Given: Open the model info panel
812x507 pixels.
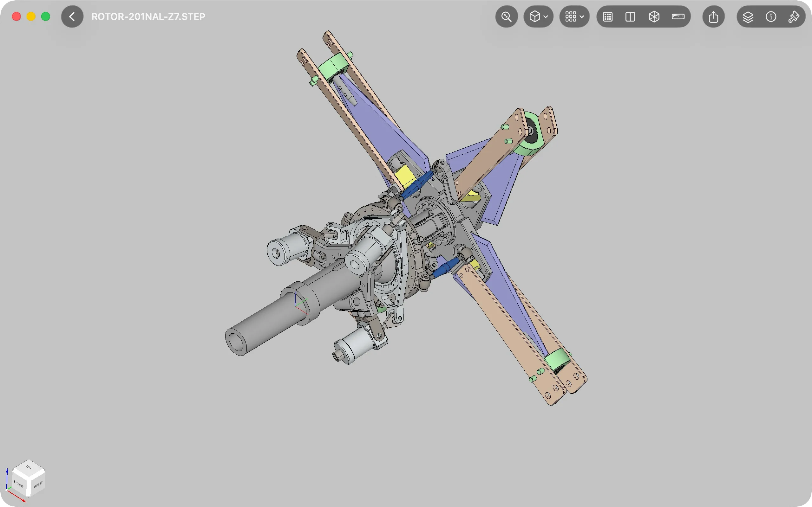Looking at the screenshot, I should [771, 16].
